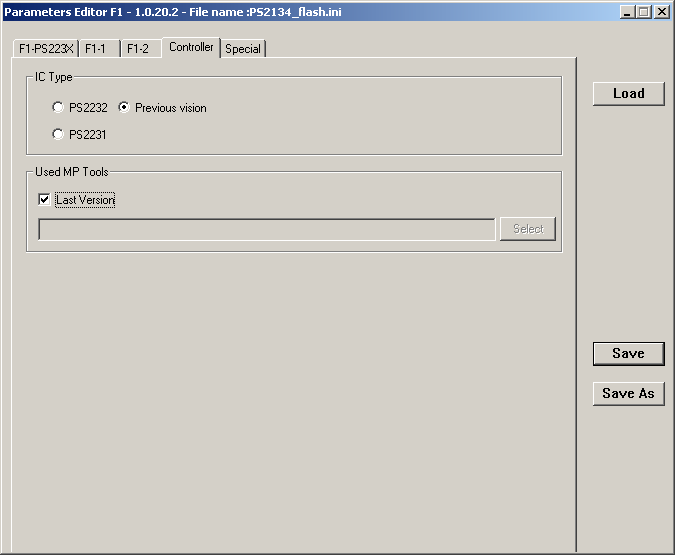Go to the F1-2 tab

tap(138, 49)
